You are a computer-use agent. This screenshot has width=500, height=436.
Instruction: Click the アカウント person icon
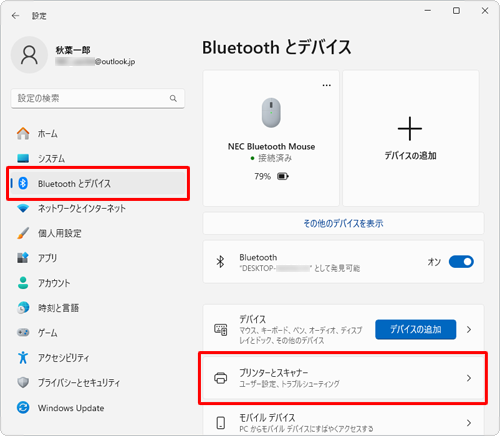pyautogui.click(x=23, y=283)
